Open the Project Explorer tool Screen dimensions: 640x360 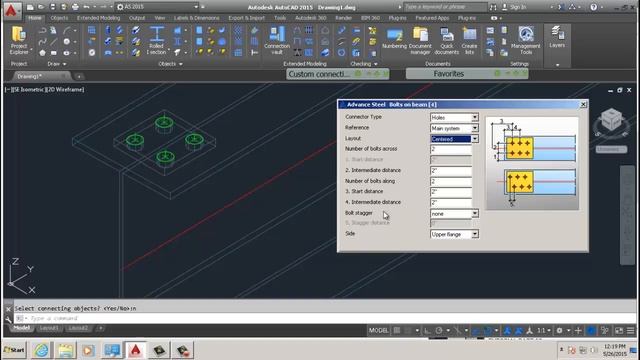click(19, 41)
